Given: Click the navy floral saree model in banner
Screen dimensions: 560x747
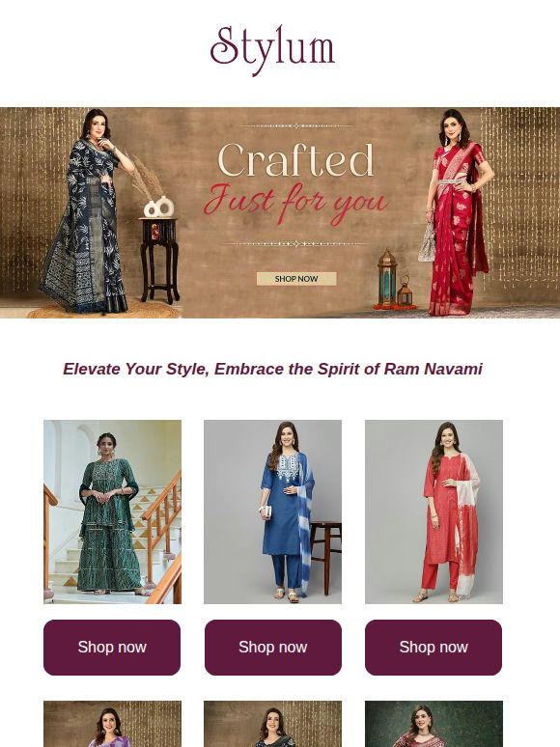Looking at the screenshot, I should 88,211.
